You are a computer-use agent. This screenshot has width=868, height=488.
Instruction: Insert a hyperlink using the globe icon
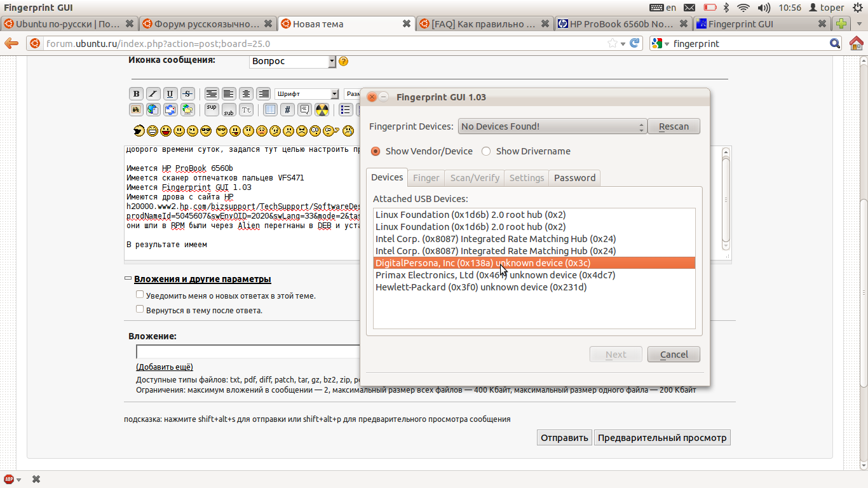pos(153,110)
